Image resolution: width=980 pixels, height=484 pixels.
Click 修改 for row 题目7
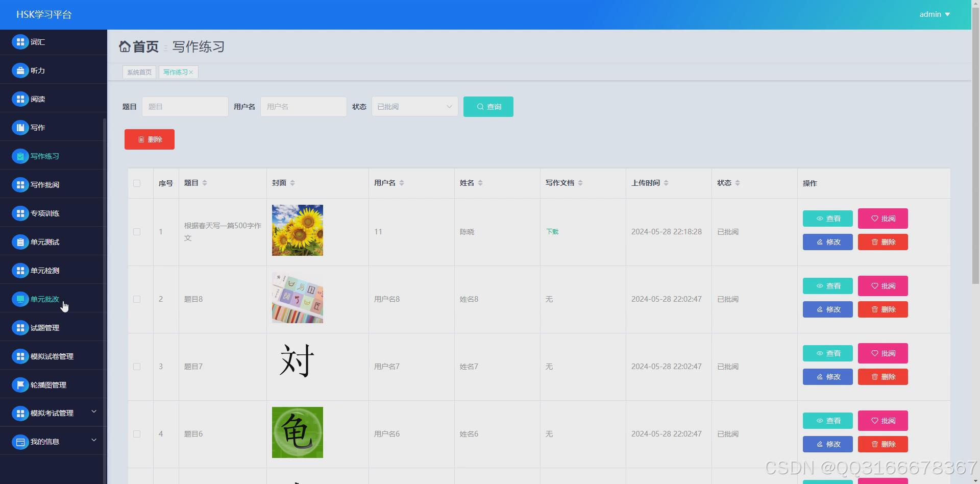click(x=828, y=377)
